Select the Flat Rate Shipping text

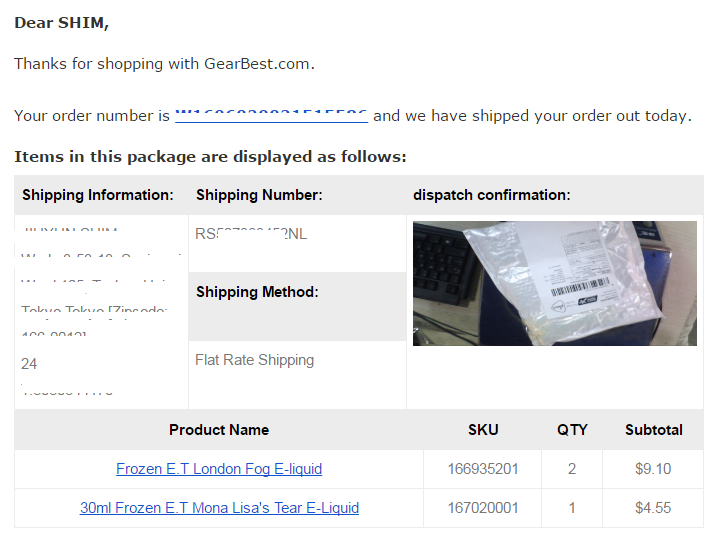(x=254, y=360)
